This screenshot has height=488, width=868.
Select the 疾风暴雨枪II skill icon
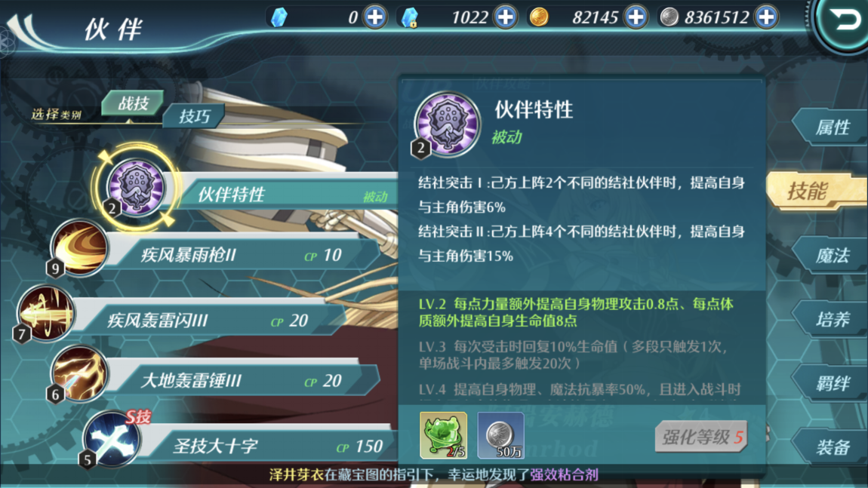tap(79, 248)
